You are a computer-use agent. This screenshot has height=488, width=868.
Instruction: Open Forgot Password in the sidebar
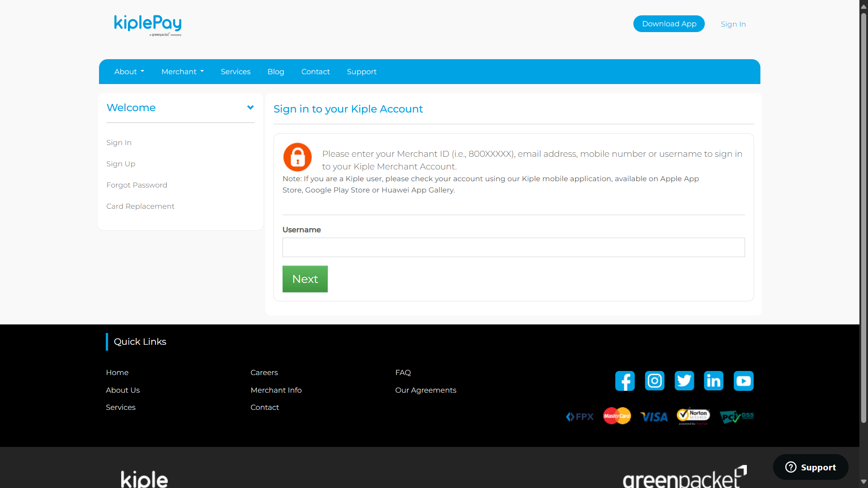[137, 185]
